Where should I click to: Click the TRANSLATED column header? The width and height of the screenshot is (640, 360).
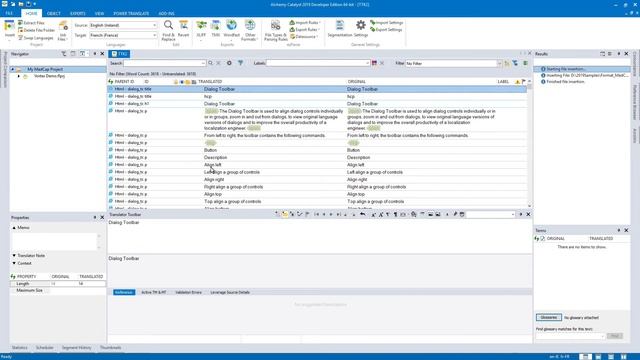[x=210, y=82]
